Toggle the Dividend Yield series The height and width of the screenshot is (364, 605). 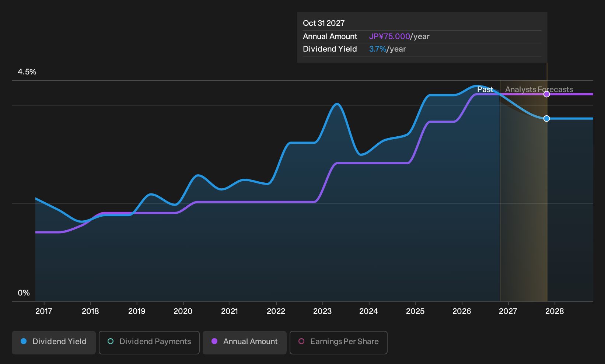click(54, 343)
